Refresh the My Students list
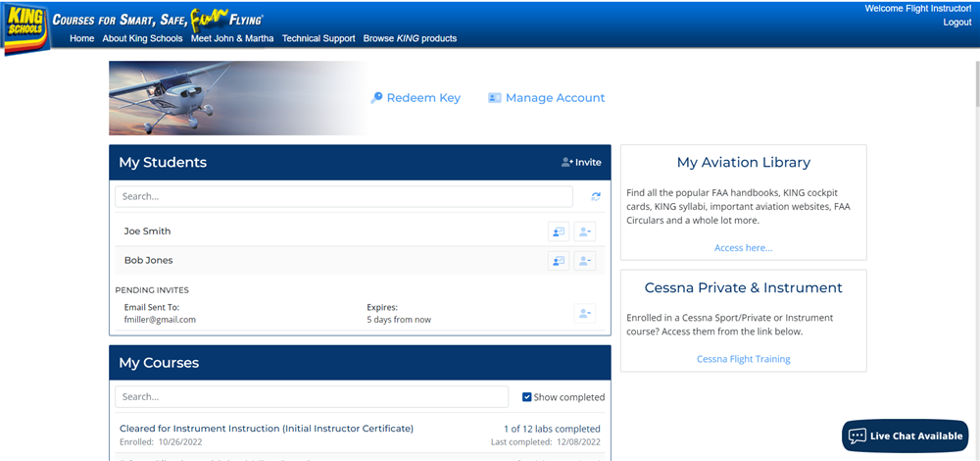The width and height of the screenshot is (980, 461). point(596,196)
